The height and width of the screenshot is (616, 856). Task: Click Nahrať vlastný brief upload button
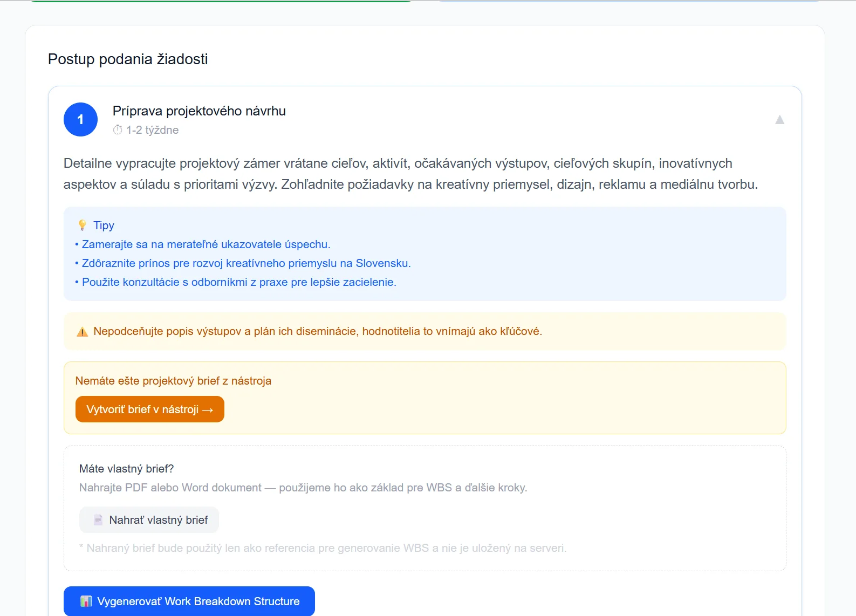(149, 520)
